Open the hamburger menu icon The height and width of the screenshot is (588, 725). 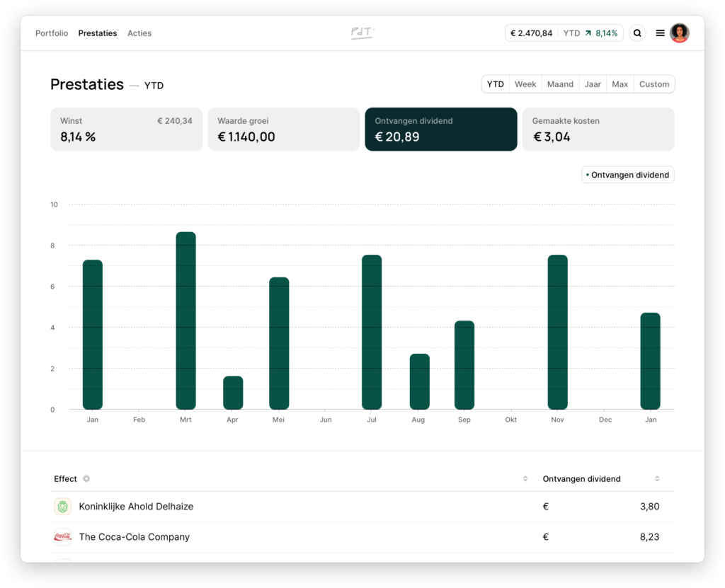click(660, 33)
